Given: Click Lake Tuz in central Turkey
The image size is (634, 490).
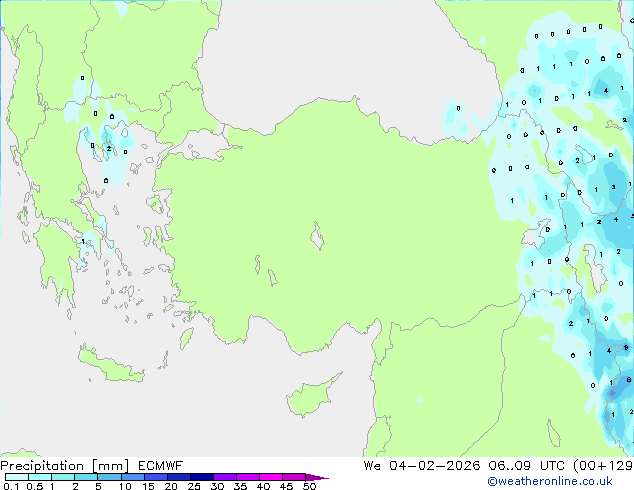Looking at the screenshot, I should click(x=317, y=236).
